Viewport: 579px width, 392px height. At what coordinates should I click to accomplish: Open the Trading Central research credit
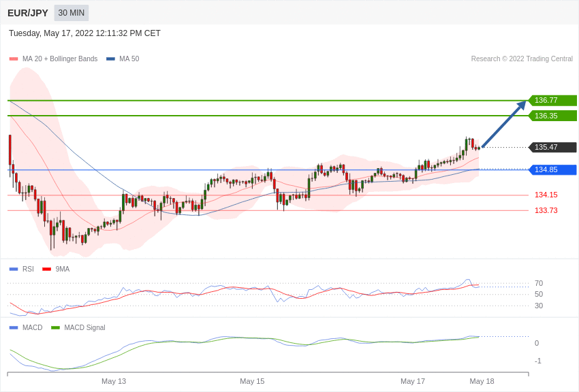(x=522, y=59)
